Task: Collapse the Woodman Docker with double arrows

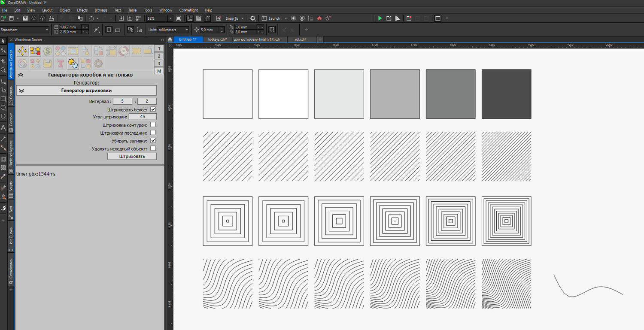Action: (x=162, y=39)
